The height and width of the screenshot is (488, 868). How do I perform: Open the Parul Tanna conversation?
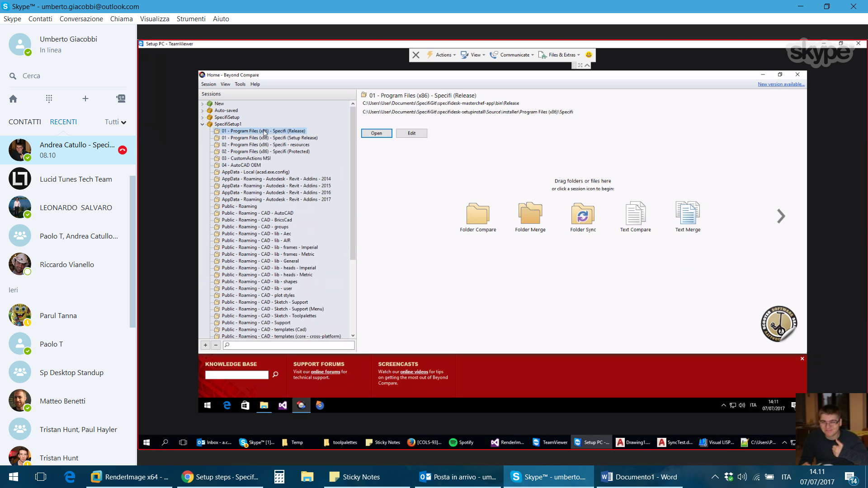(68, 316)
